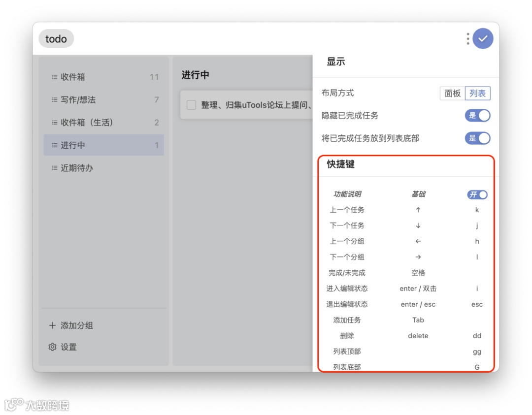This screenshot has width=532, height=415.
Task: Click the Tab key value
Action: coord(418,320)
